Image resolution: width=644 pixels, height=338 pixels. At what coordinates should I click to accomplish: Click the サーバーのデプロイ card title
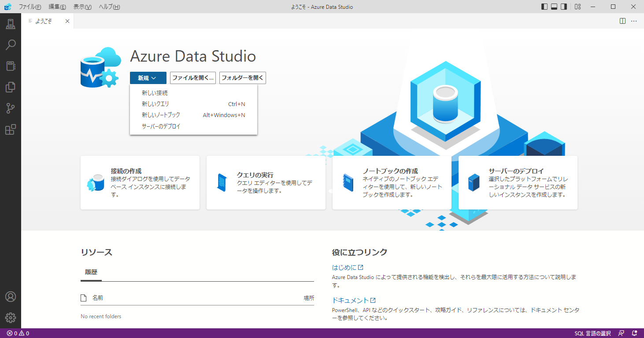pyautogui.click(x=516, y=171)
